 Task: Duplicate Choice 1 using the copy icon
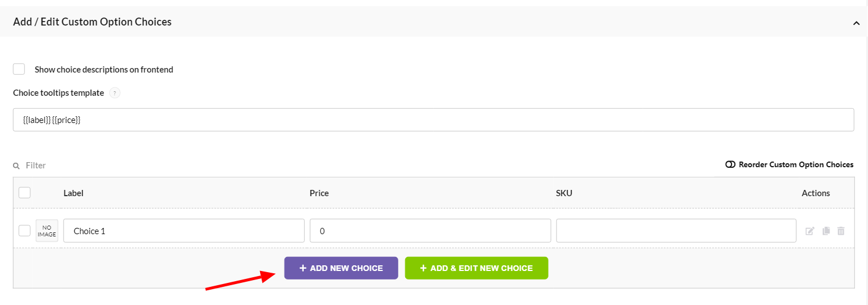pos(826,231)
